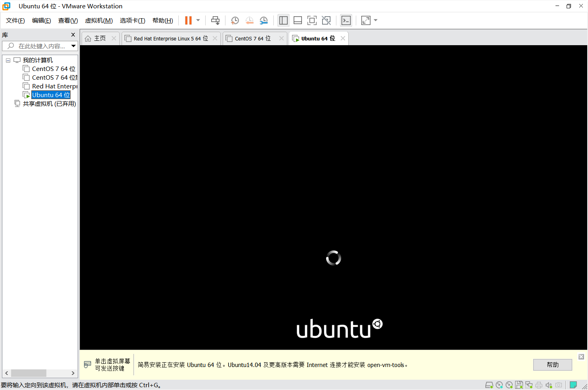Open the 帮助(H) menu
The width and height of the screenshot is (588, 390).
point(163,21)
